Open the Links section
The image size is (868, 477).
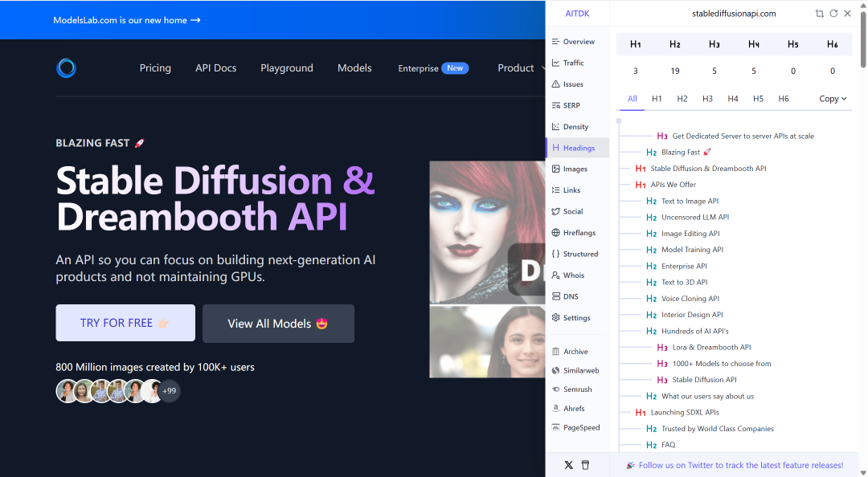pos(567,190)
